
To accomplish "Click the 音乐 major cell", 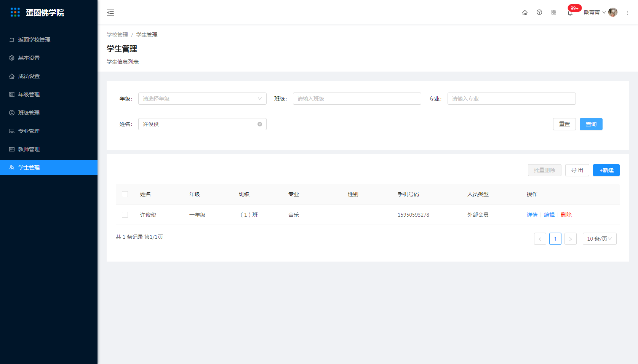I will tap(294, 215).
